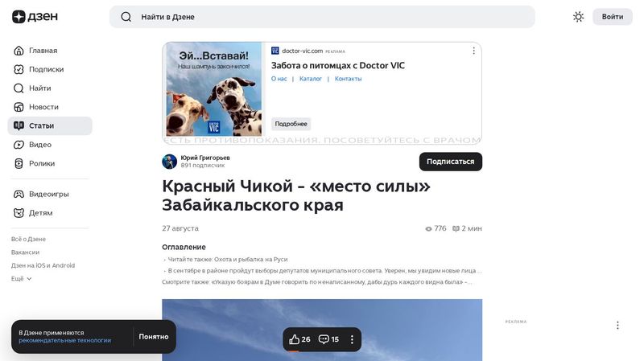Click the Подробнее ad button
Viewport: 644px width, 361px height.
tap(291, 124)
